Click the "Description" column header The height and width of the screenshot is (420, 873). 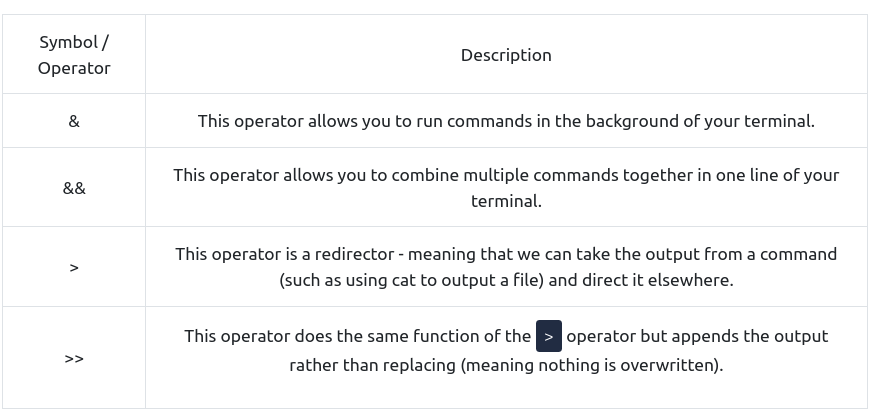click(506, 55)
